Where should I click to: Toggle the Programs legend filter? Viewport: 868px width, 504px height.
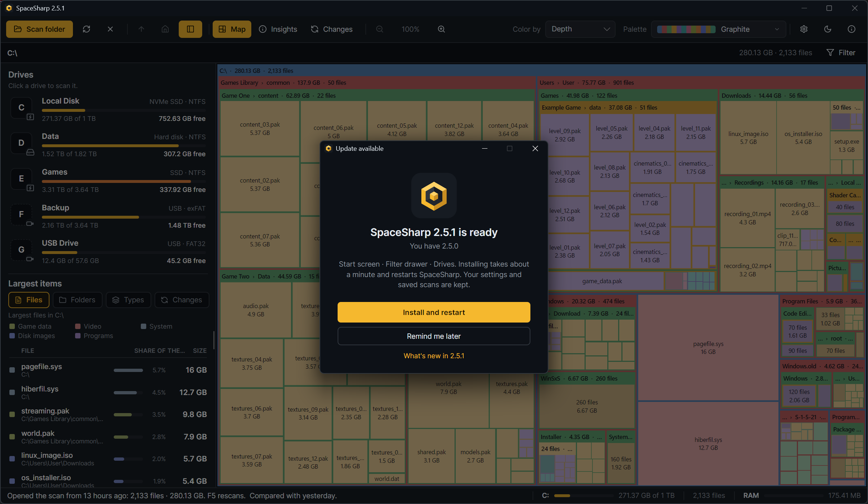[x=94, y=336]
